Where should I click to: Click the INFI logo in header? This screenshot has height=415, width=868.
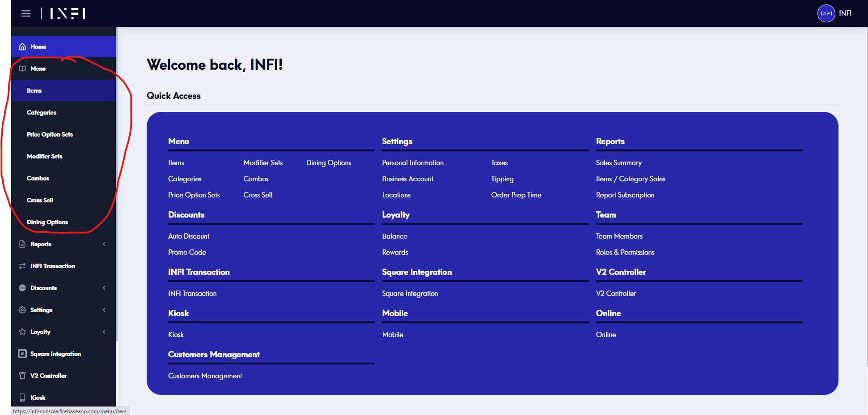68,13
